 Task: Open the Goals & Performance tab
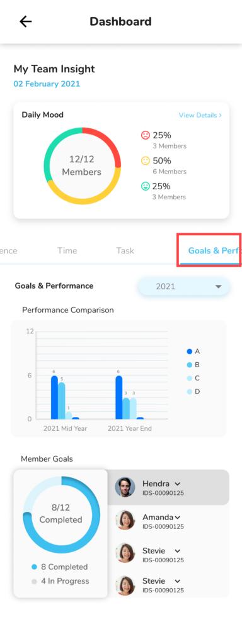[x=210, y=250]
